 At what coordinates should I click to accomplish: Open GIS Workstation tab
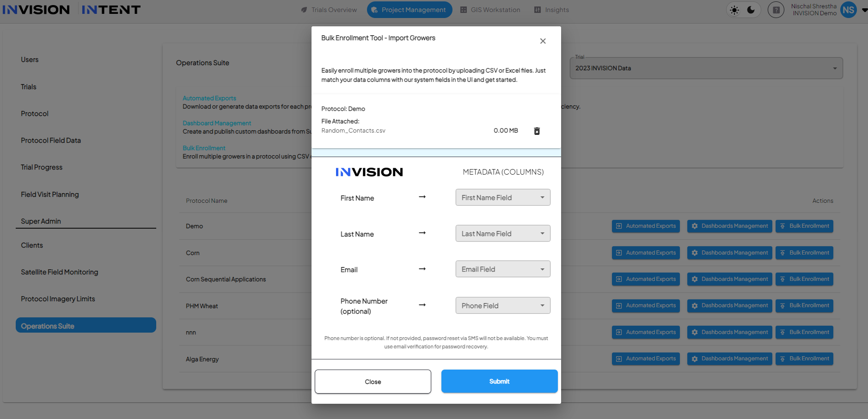pyautogui.click(x=490, y=10)
